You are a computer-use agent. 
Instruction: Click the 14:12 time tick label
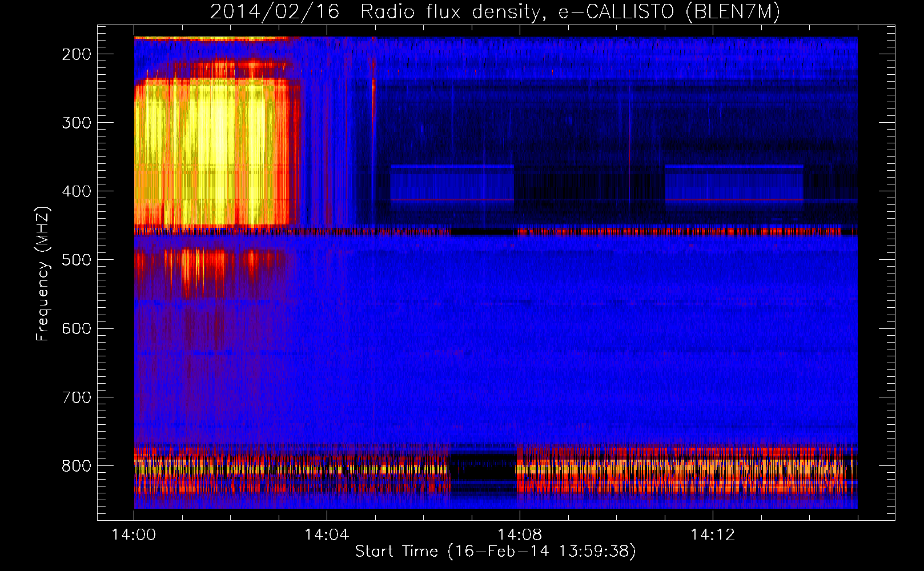coord(713,535)
